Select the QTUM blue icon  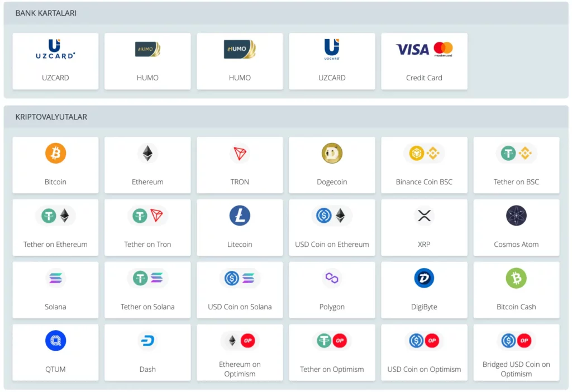click(x=55, y=341)
